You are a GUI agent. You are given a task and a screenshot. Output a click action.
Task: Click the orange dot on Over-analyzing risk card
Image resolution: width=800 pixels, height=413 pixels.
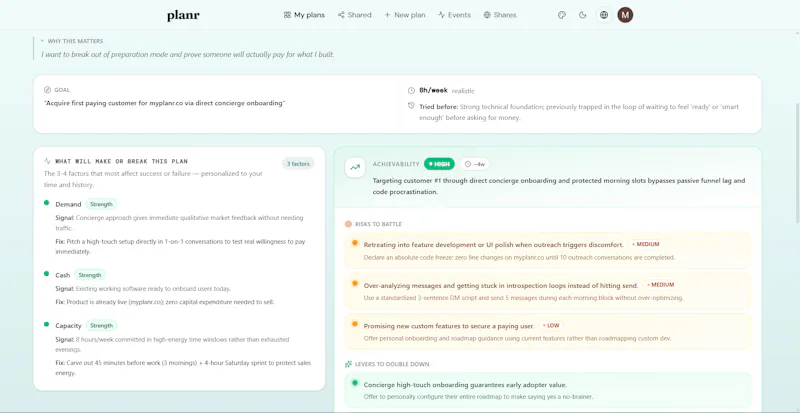coord(355,283)
